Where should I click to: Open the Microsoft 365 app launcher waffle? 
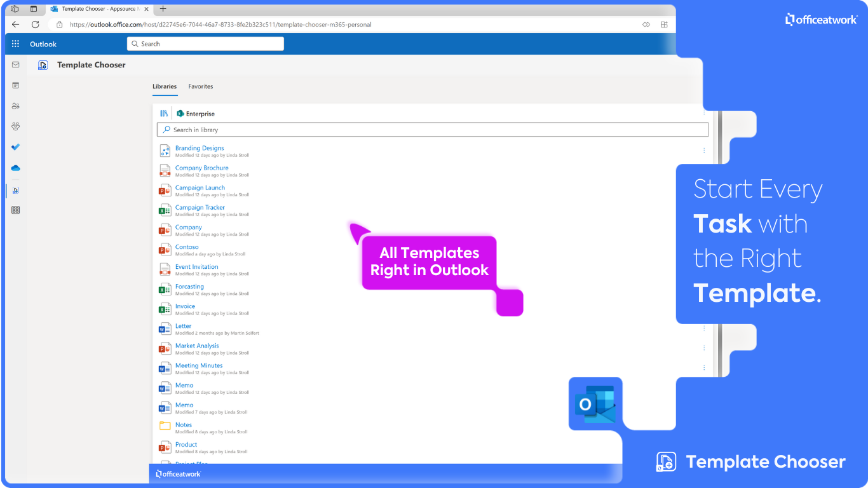click(15, 44)
